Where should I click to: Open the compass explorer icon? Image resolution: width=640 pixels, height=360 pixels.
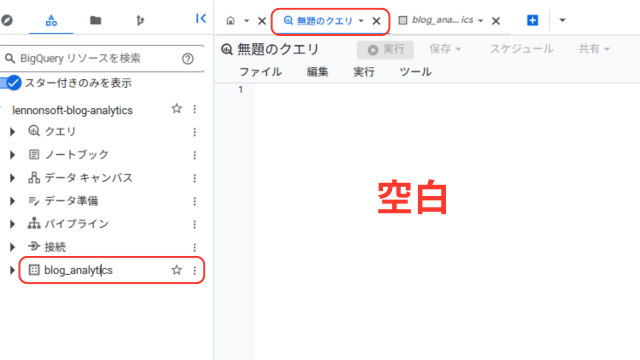7,20
